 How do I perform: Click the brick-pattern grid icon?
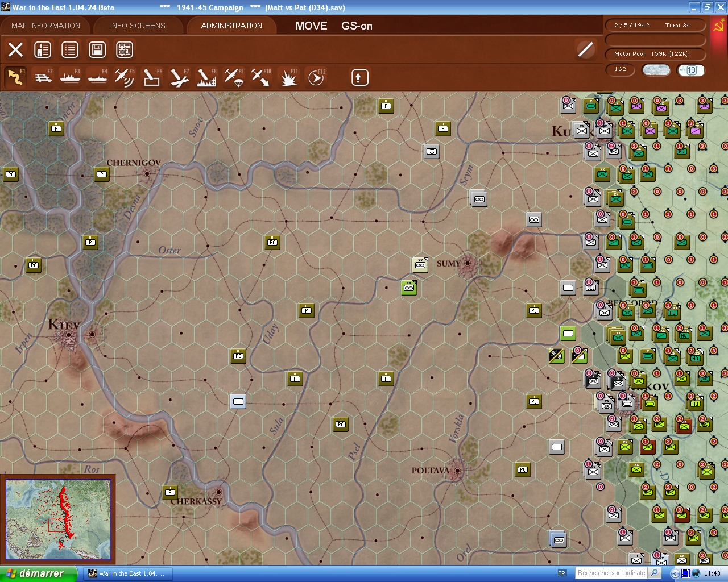(x=125, y=49)
